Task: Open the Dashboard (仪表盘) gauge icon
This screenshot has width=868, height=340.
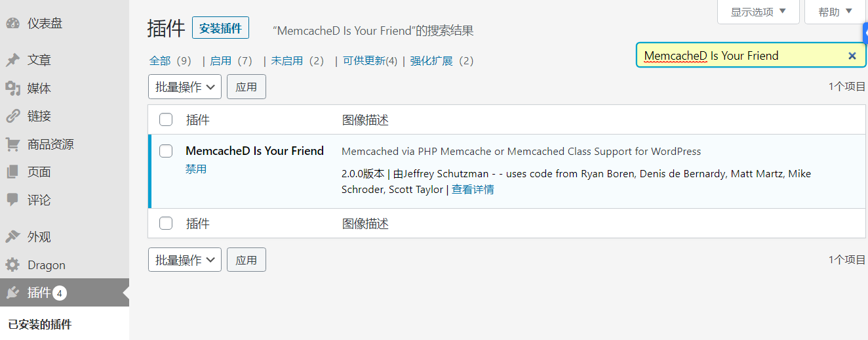Action: pos(12,24)
